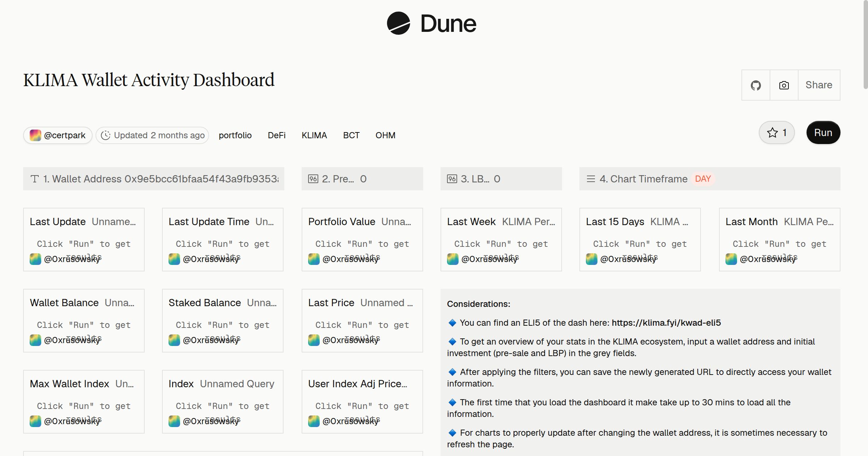Open the GitHub repository icon
This screenshot has height=456, width=868.
pyautogui.click(x=756, y=85)
